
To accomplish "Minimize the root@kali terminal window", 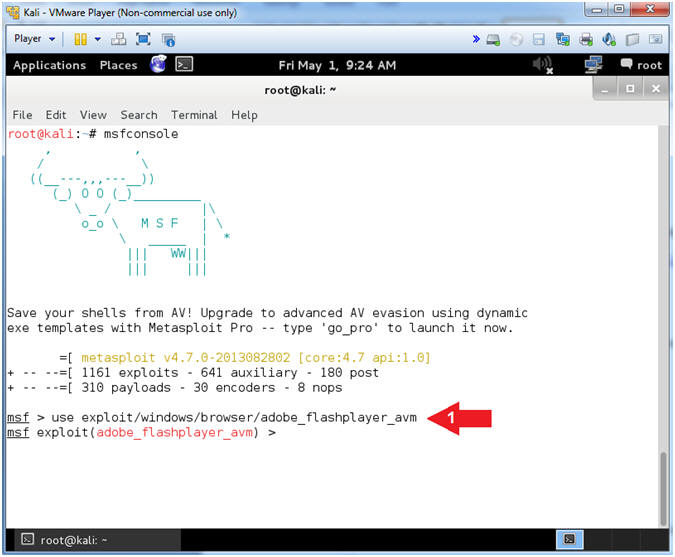I will click(605, 90).
